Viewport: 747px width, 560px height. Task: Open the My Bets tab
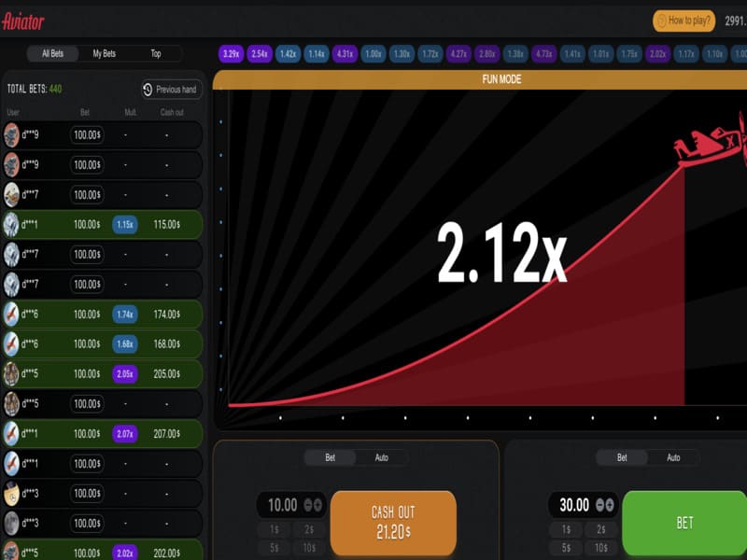pyautogui.click(x=105, y=53)
